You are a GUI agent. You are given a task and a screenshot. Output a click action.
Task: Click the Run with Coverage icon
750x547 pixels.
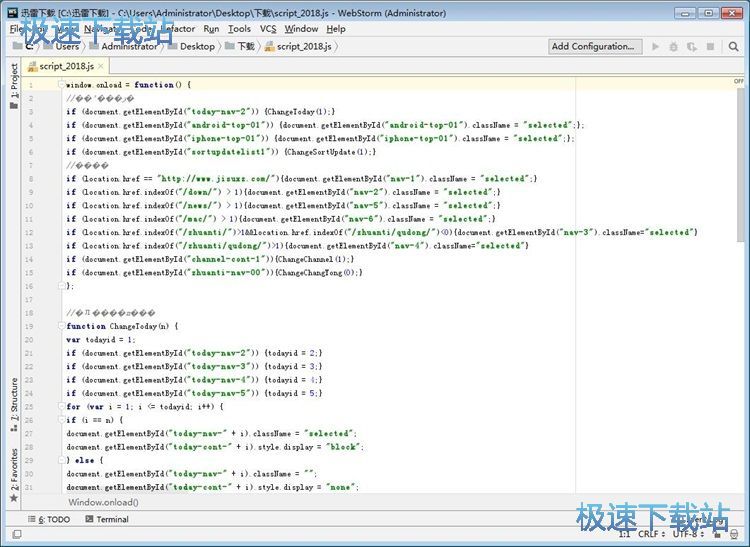(x=692, y=46)
